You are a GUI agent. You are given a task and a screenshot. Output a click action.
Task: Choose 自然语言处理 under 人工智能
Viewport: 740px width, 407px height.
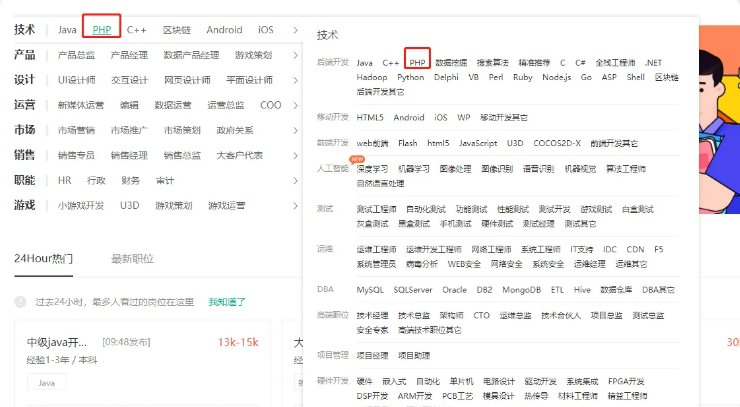380,183
